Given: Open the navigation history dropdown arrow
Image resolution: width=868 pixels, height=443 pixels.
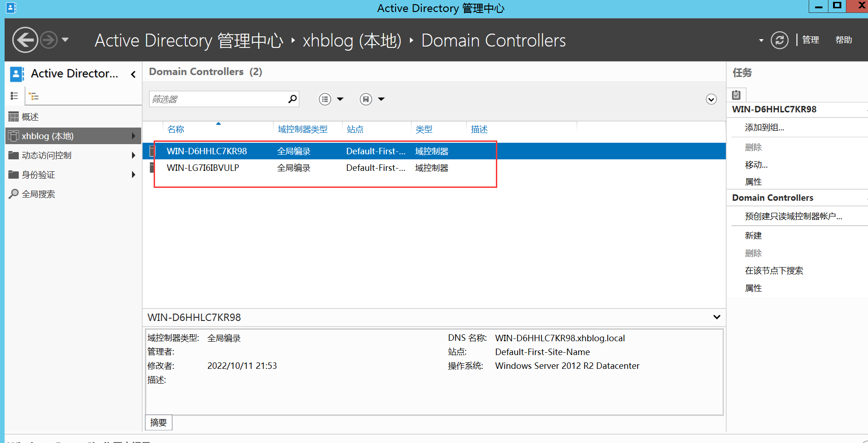Looking at the screenshot, I should pyautogui.click(x=65, y=40).
